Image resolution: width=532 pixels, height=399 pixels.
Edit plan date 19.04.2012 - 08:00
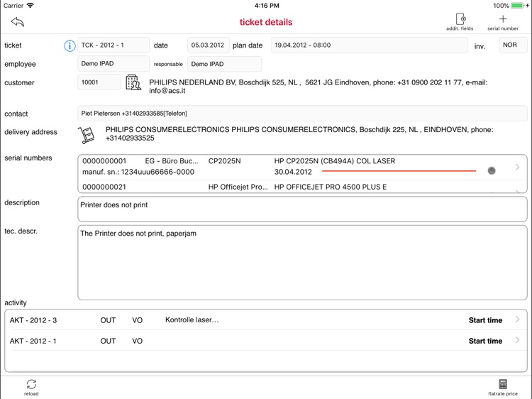point(369,45)
